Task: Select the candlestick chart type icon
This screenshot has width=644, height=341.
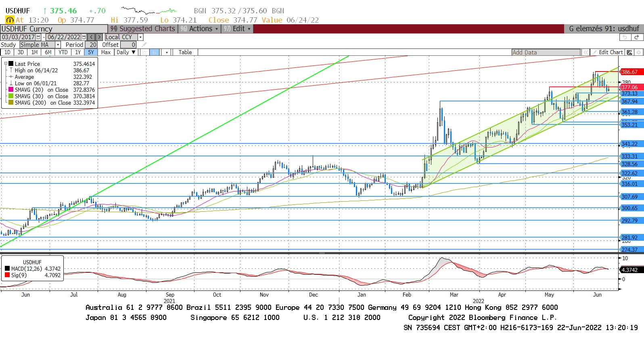Action: point(155,53)
